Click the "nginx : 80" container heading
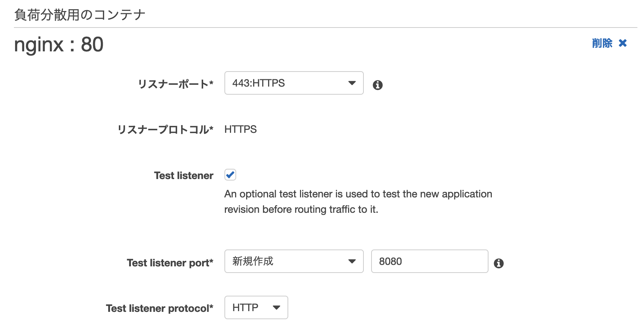The width and height of the screenshot is (644, 328). tap(59, 45)
